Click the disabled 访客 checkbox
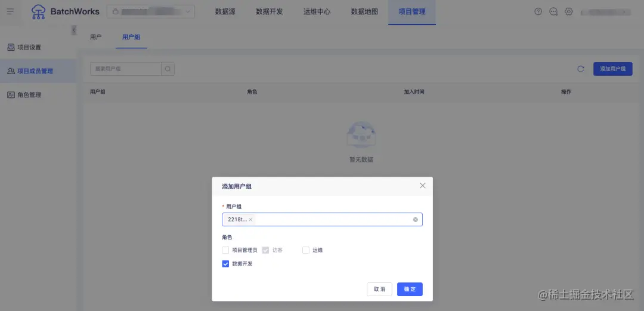 tap(265, 250)
